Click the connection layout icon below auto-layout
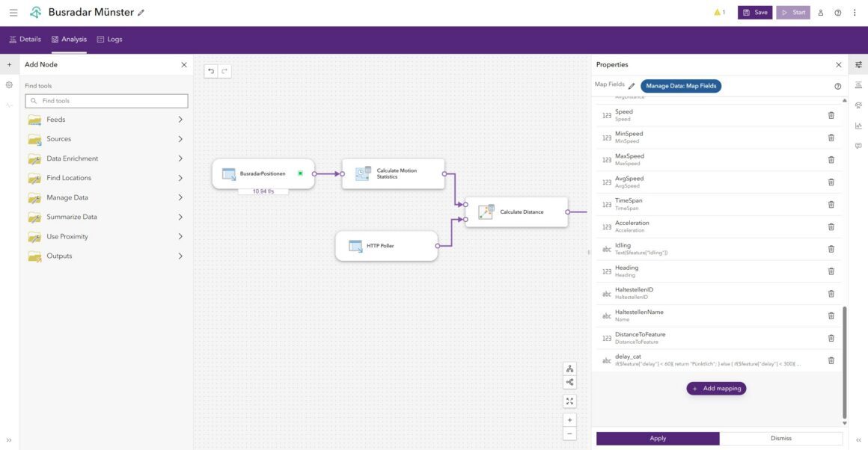The image size is (868, 450). click(x=569, y=382)
